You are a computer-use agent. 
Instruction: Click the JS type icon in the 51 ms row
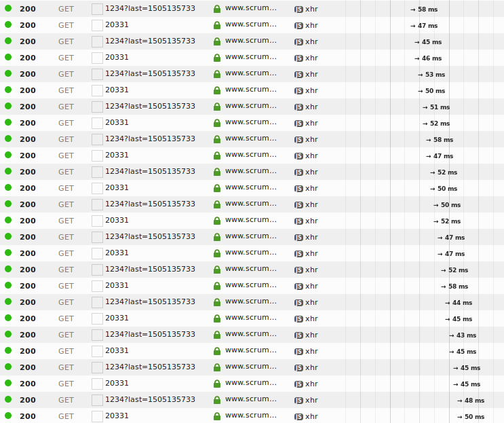[298, 107]
